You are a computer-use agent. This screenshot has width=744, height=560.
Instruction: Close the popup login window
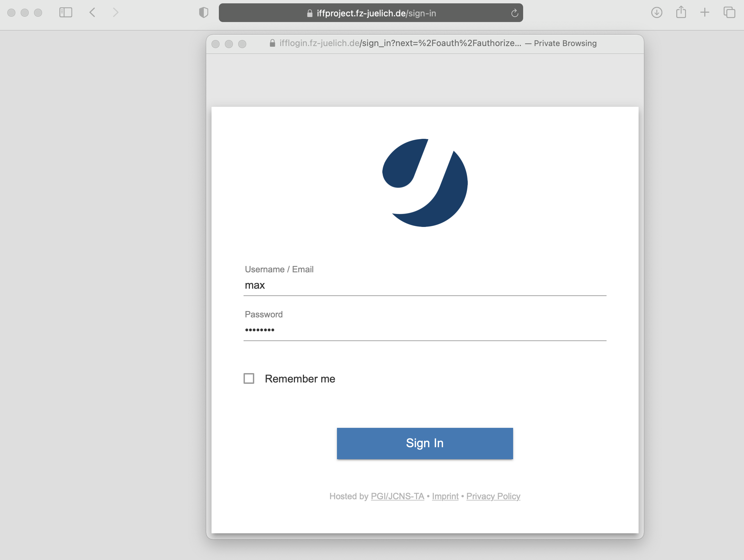pos(216,44)
